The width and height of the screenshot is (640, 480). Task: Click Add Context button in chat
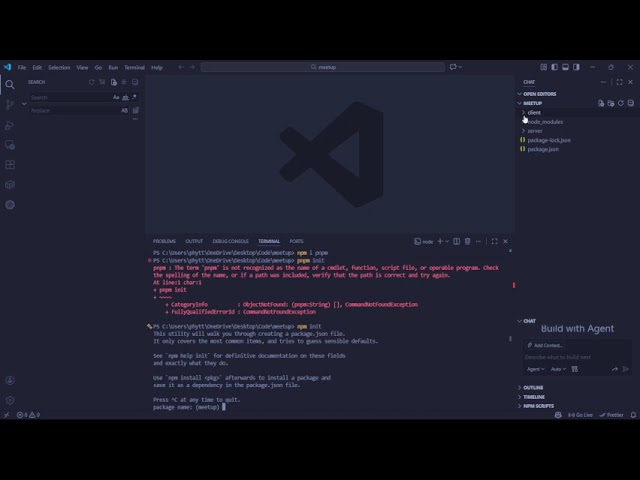tap(545, 345)
